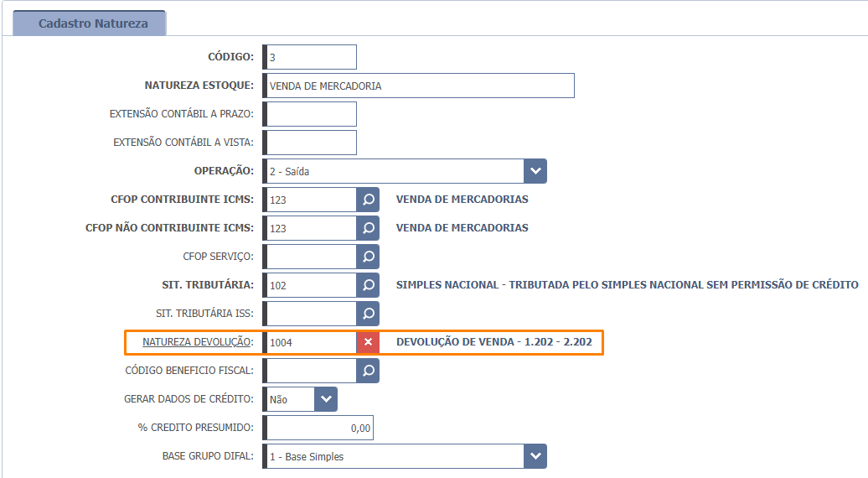
Task: Open Gerar Dados de Crédito dropdown
Action: (326, 399)
